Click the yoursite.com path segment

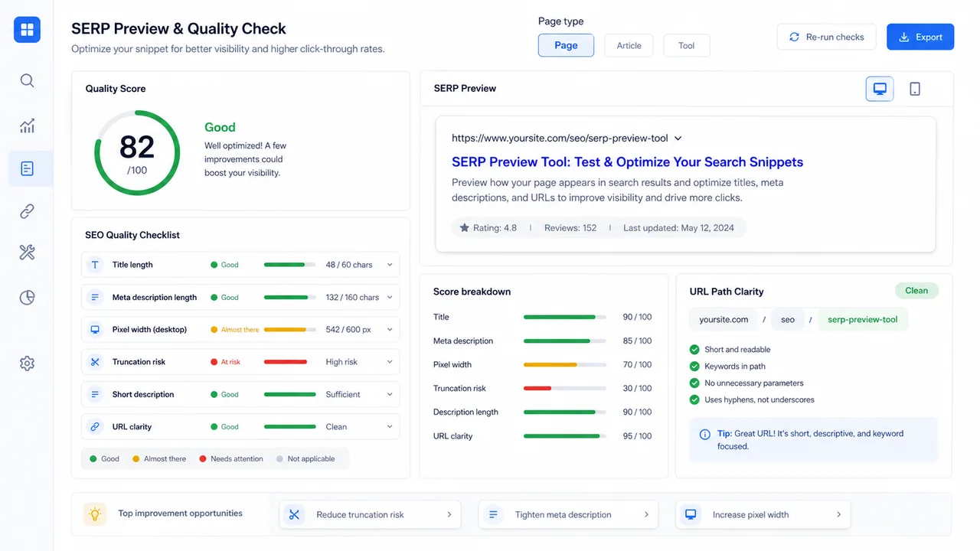(724, 320)
